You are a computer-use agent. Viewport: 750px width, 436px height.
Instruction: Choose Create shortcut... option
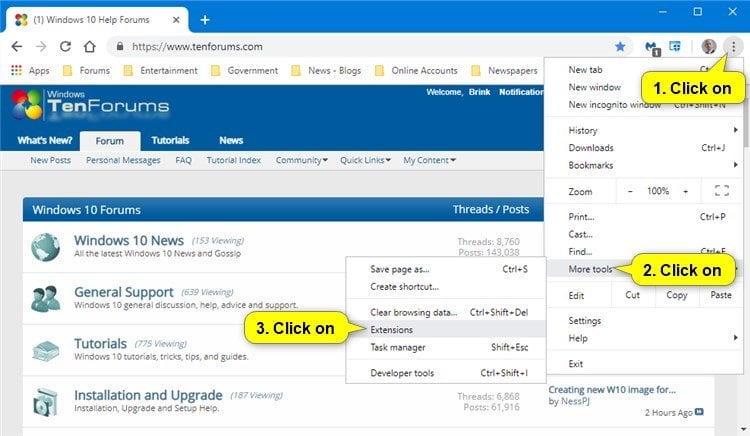click(446, 287)
